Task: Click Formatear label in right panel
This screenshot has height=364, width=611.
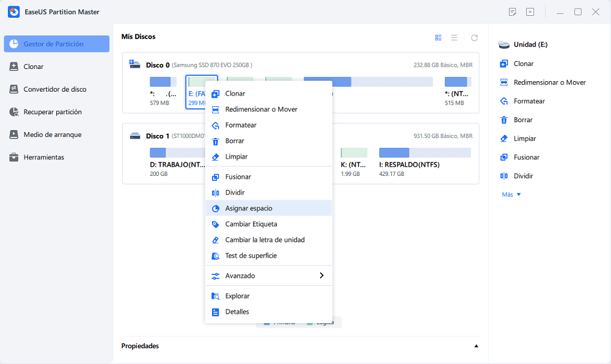Action: [529, 101]
